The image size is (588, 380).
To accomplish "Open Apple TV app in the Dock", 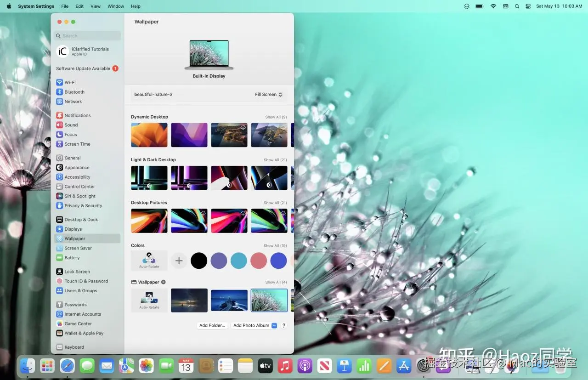I will tap(265, 366).
